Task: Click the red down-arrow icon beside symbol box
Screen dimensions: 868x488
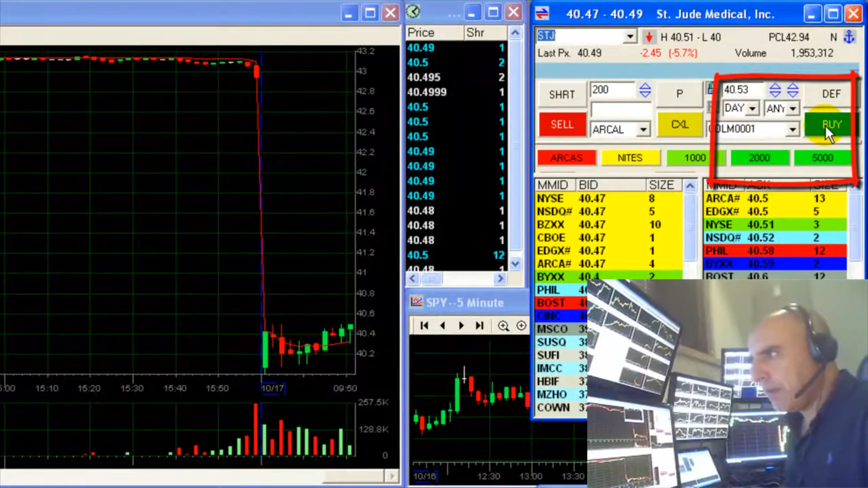Action: [x=649, y=37]
